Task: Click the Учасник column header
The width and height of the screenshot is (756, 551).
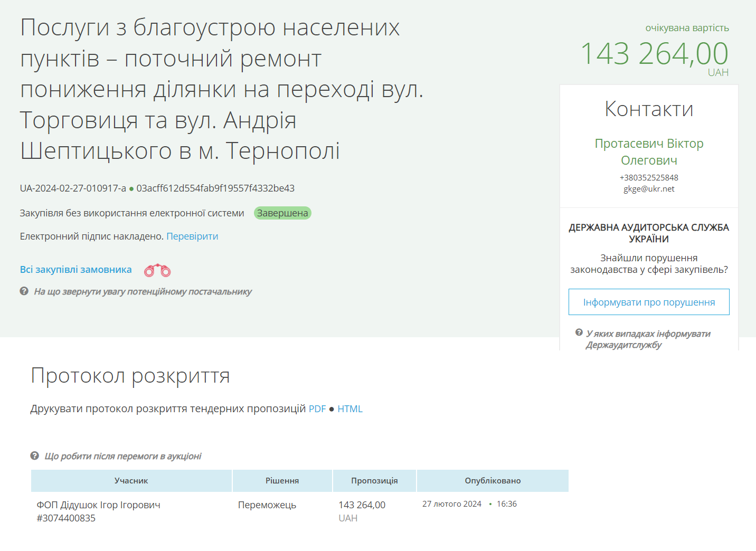Action: click(131, 481)
